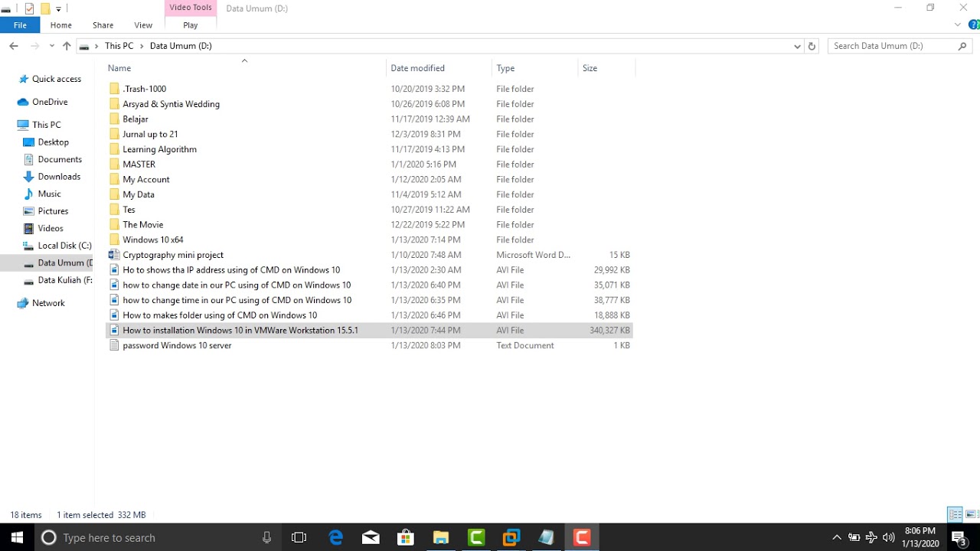The height and width of the screenshot is (551, 980).
Task: Open Task View from the taskbar
Action: point(299,537)
